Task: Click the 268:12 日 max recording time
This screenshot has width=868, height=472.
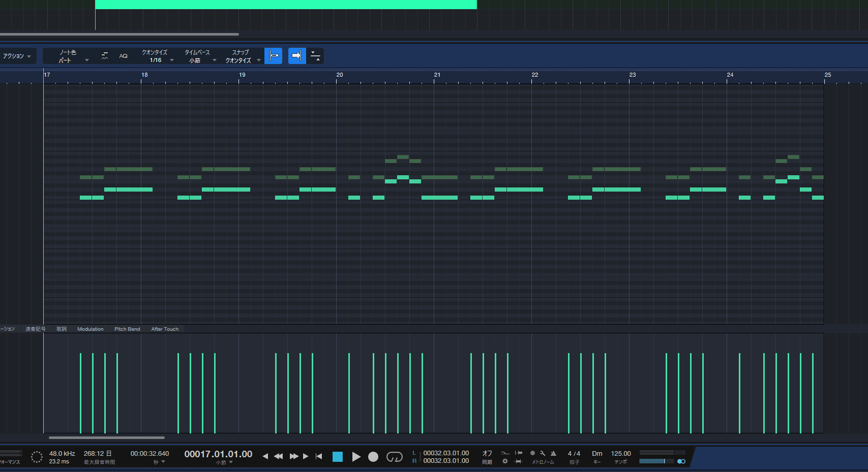Action: click(x=98, y=454)
